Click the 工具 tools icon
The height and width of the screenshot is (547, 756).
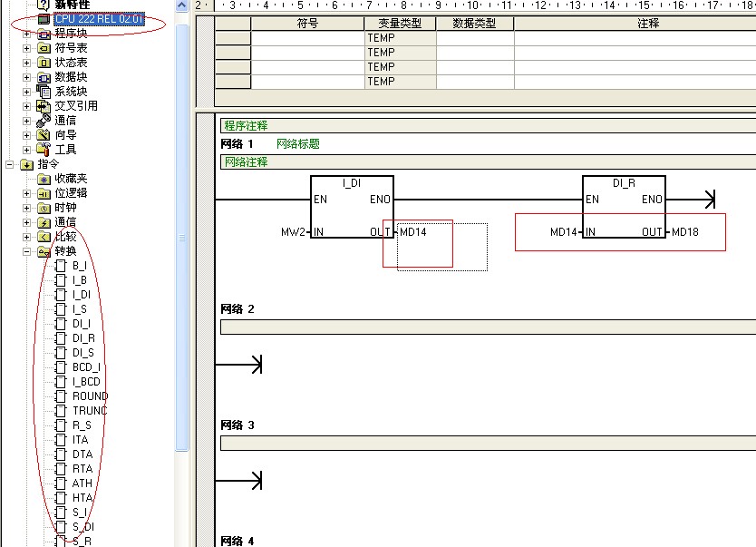(x=44, y=150)
